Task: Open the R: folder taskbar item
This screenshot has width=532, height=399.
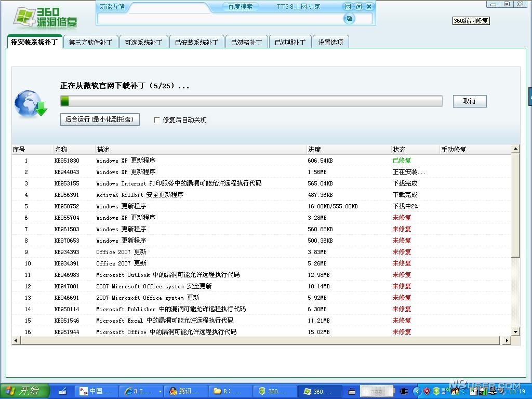Action: (229, 391)
